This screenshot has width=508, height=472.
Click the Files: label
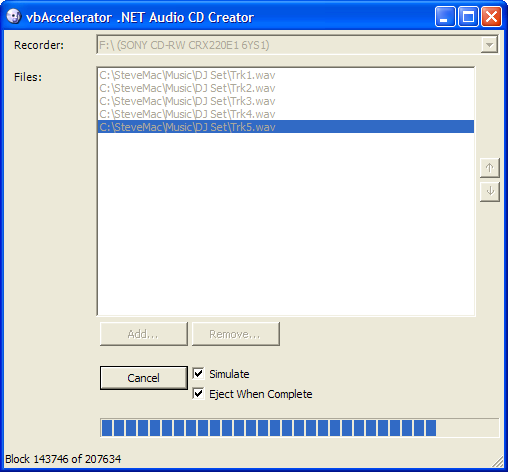point(28,77)
